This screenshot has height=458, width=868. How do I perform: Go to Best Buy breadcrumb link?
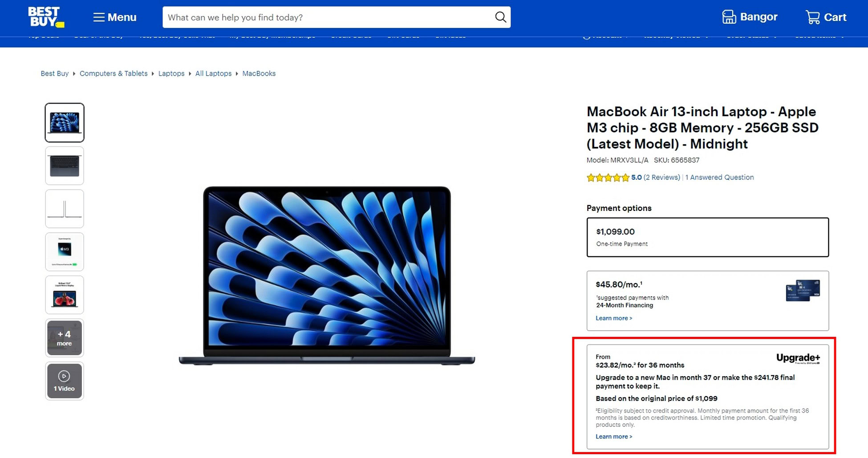(55, 73)
